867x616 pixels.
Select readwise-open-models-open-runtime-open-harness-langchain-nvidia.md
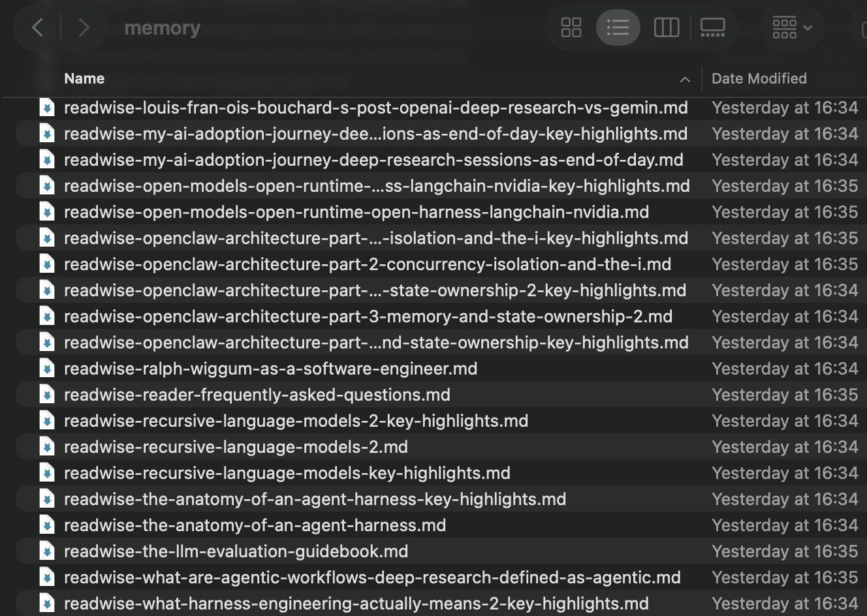(356, 211)
